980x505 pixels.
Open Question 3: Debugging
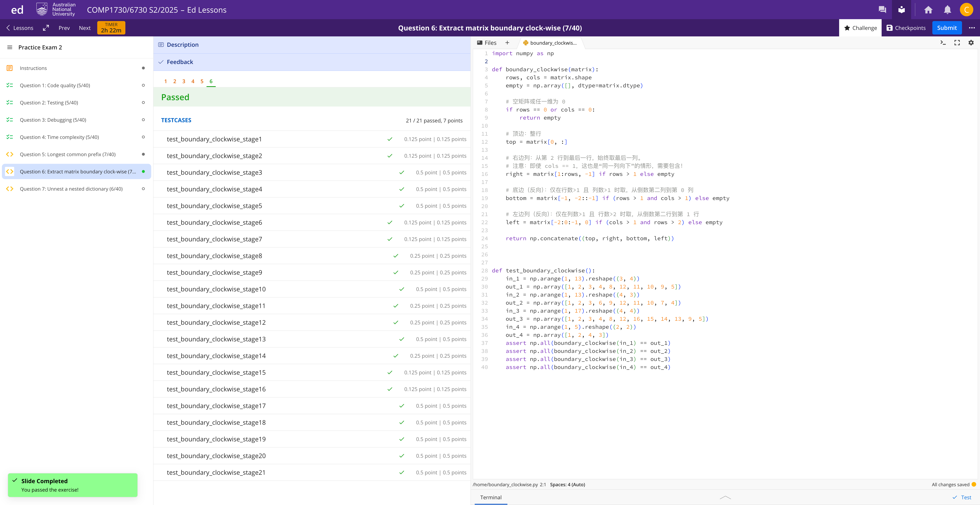coord(77,120)
